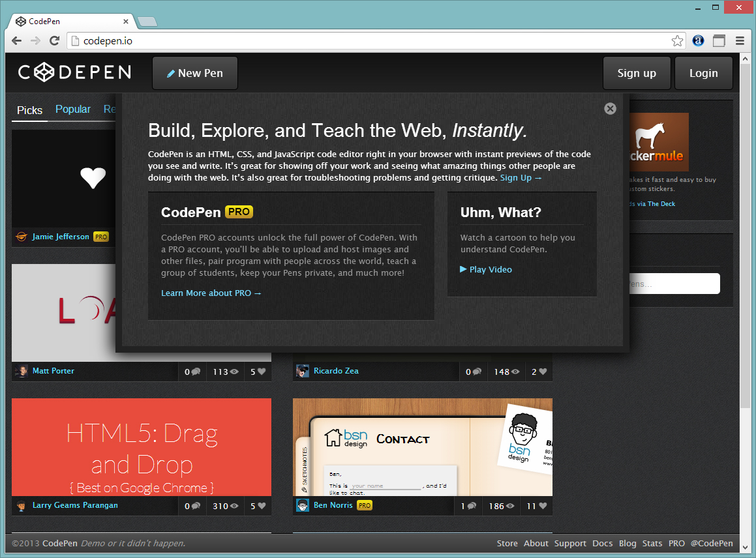Click the search pens input field
This screenshot has width=756, height=558.
tap(674, 284)
